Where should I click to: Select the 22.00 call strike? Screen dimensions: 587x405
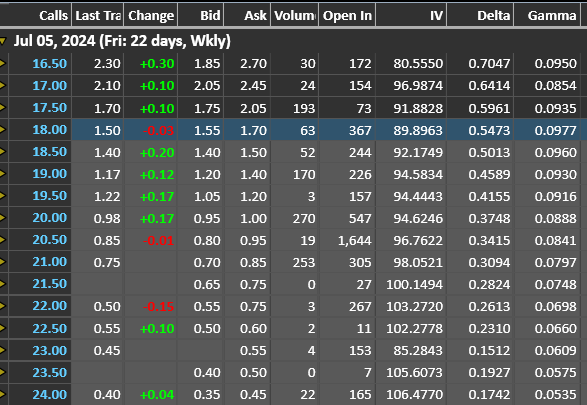(x=49, y=306)
